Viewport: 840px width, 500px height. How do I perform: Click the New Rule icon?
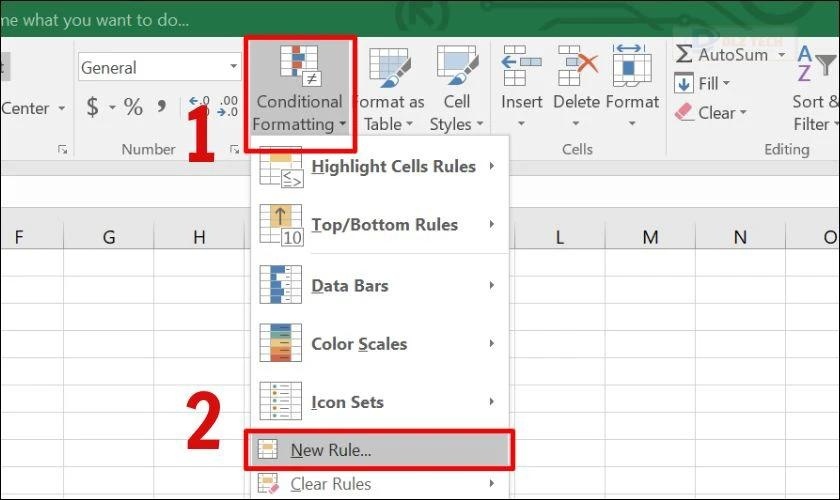pyautogui.click(x=267, y=449)
